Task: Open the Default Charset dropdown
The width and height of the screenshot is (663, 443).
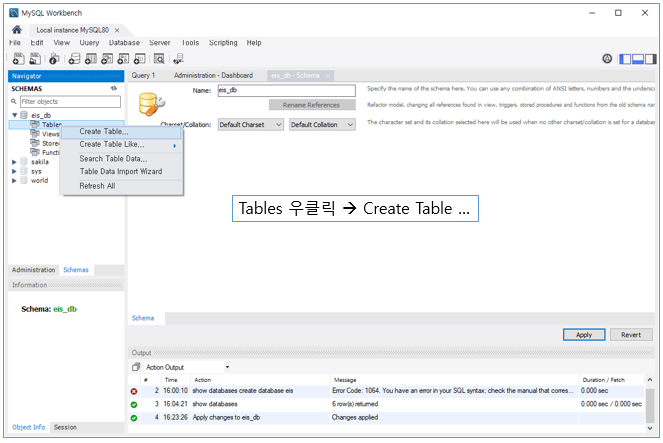Action: [x=251, y=125]
